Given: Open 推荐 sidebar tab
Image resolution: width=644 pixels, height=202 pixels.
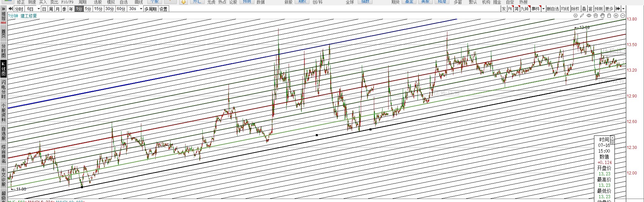Looking at the screenshot, I should pos(3,18).
